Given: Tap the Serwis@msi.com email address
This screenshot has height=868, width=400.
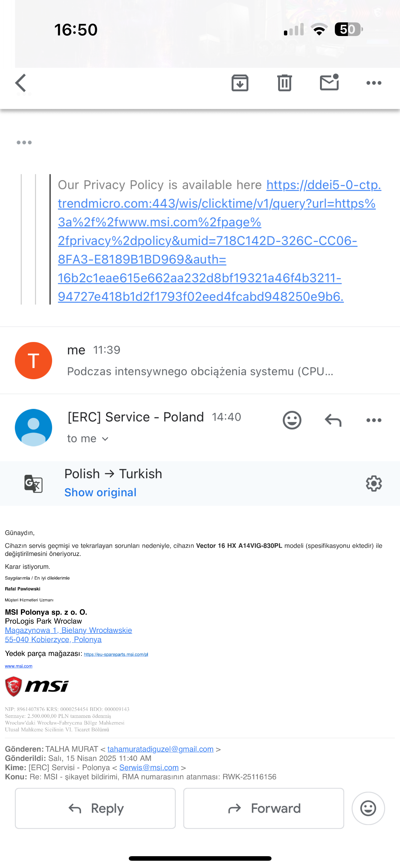Looking at the screenshot, I should click(x=149, y=767).
